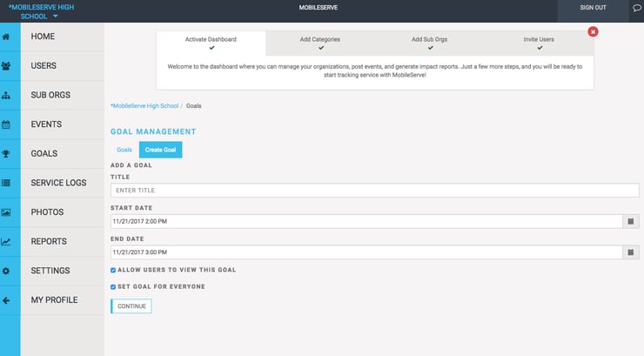Click the Photos image icon in sidebar

coord(6,212)
